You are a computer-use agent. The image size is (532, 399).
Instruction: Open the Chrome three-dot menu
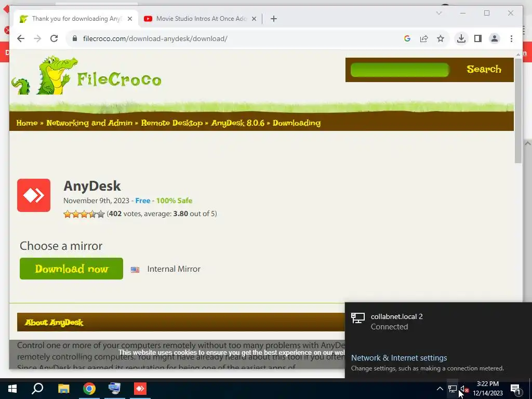point(511,38)
